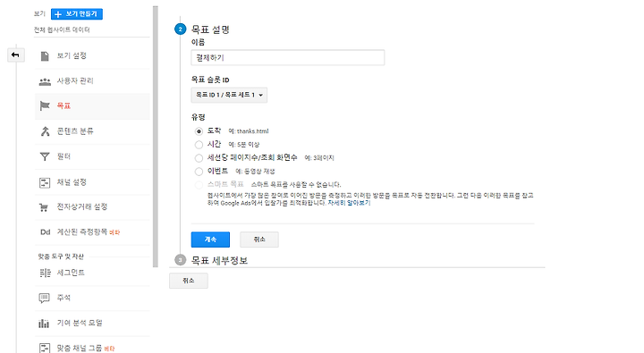Click the 목표 설명 step heading

[210, 29]
